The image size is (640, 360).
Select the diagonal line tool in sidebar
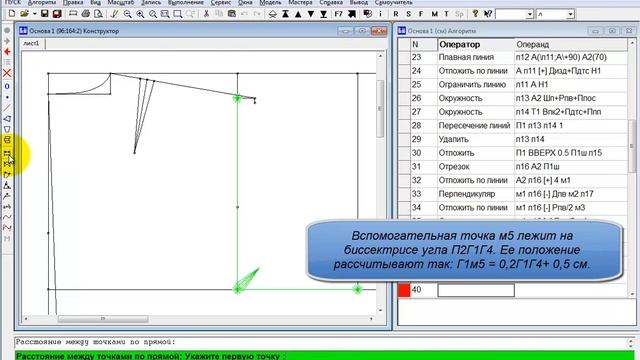pyautogui.click(x=7, y=108)
